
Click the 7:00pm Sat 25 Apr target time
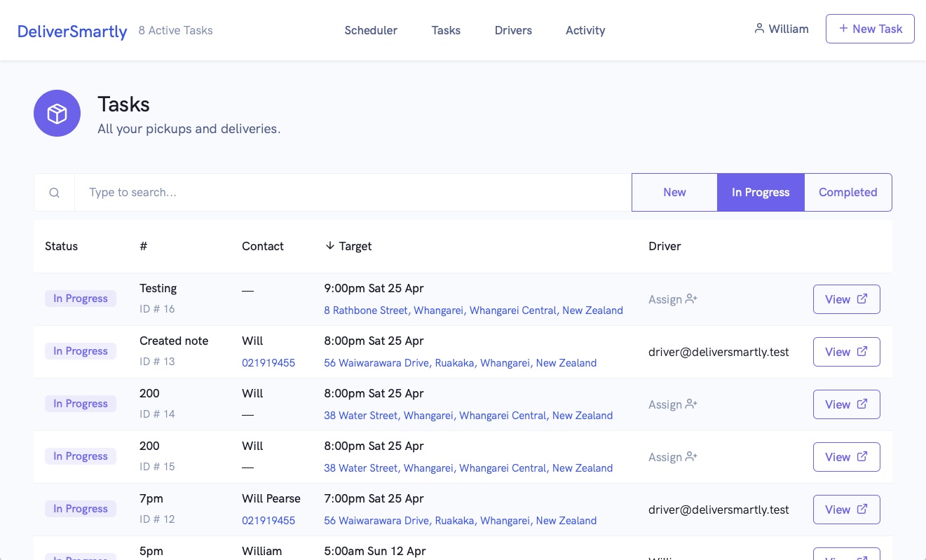(x=374, y=498)
